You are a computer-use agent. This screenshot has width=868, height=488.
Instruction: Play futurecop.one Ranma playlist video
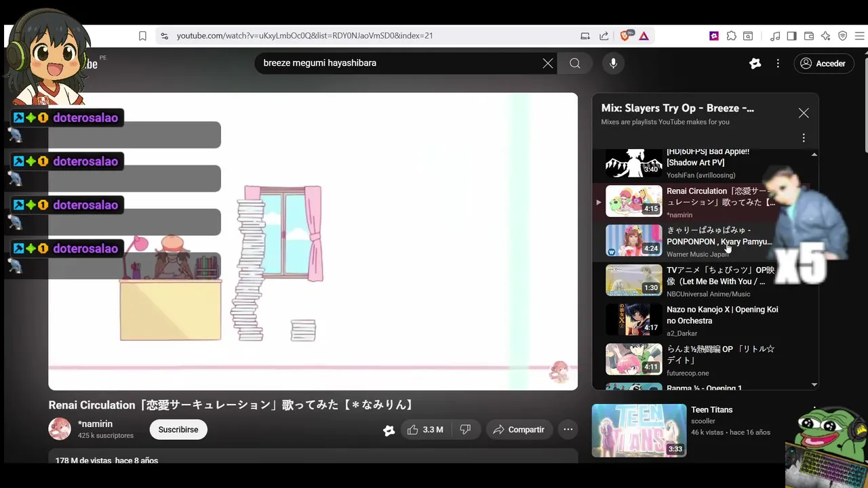pos(702,360)
